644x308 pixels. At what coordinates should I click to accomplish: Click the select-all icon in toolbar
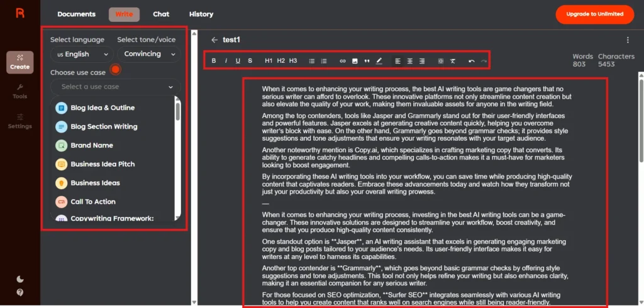(441, 61)
